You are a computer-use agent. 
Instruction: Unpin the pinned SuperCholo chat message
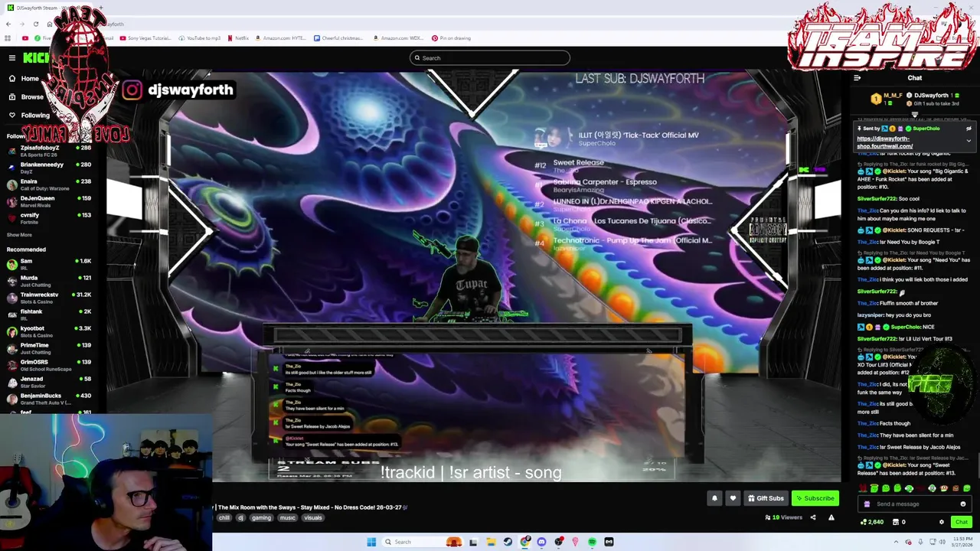click(x=969, y=129)
